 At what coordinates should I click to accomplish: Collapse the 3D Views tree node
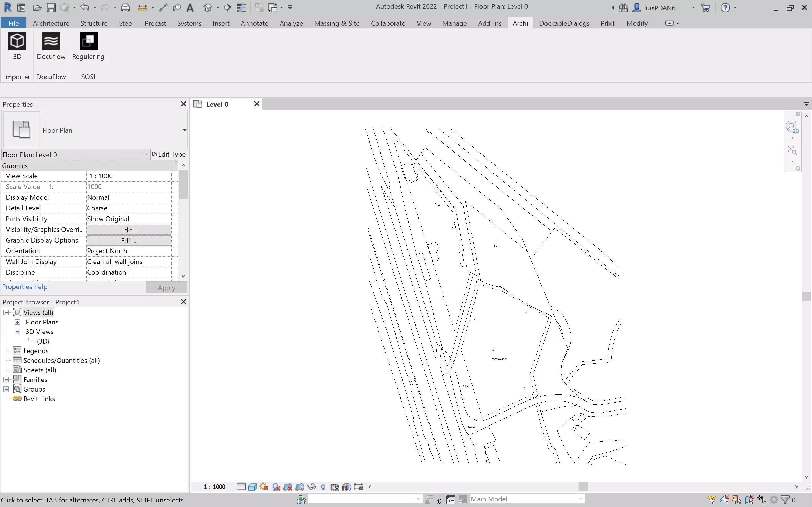tap(17, 332)
